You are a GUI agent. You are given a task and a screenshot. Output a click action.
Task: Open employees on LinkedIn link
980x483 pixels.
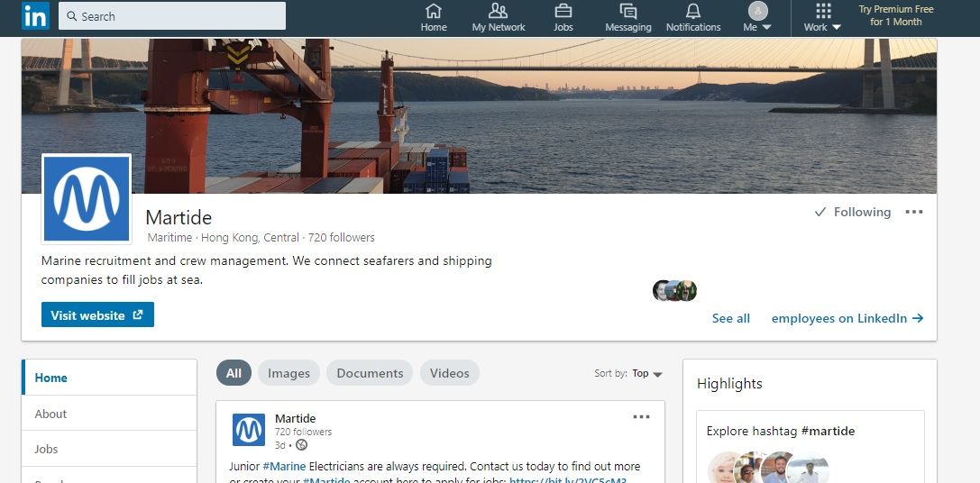pos(847,319)
